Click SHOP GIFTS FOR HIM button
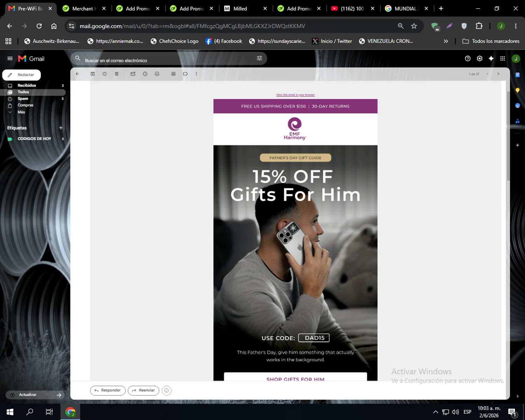The width and height of the screenshot is (525, 420). pyautogui.click(x=295, y=377)
